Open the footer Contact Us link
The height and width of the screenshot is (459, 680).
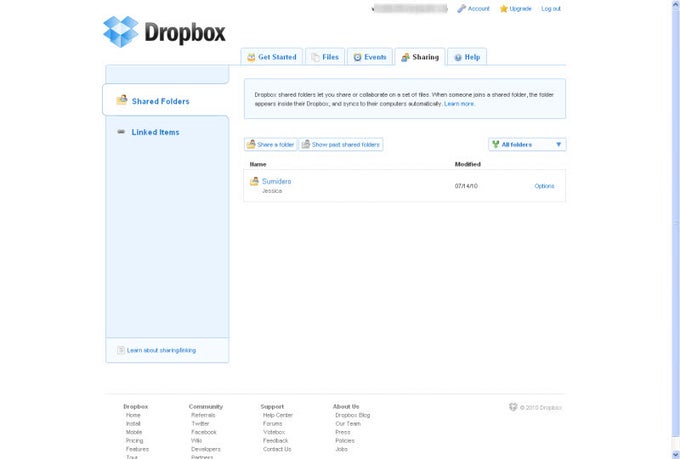tap(277, 449)
